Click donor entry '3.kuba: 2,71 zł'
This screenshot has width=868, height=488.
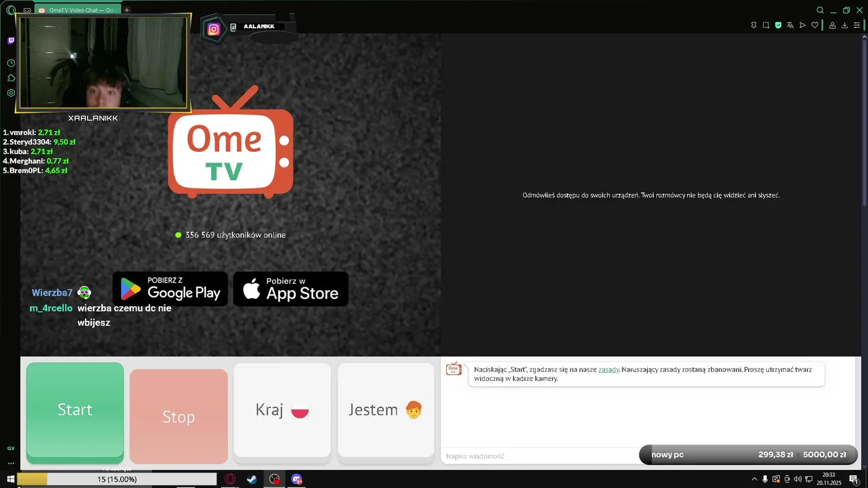(28, 152)
